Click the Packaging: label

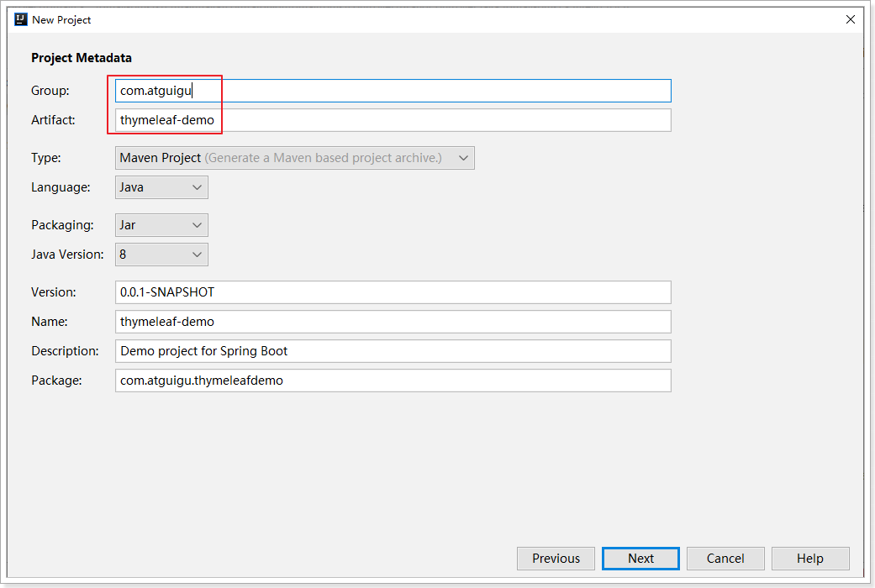click(60, 225)
